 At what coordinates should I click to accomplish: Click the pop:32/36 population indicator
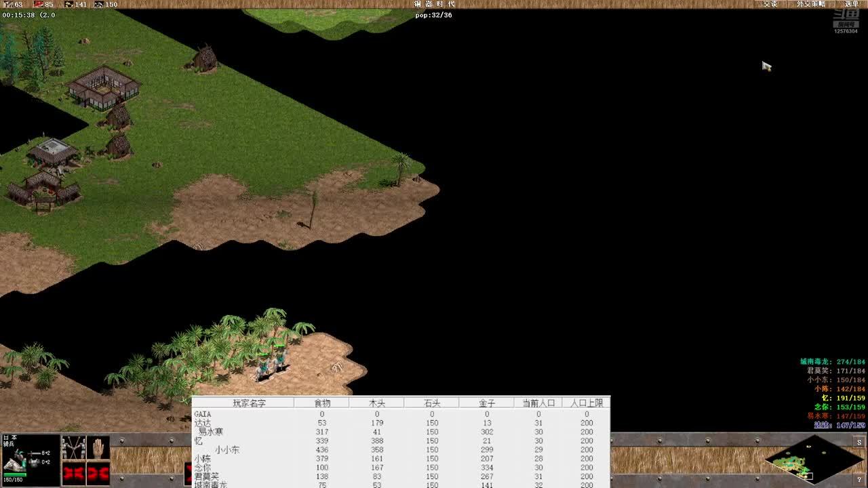[x=433, y=15]
